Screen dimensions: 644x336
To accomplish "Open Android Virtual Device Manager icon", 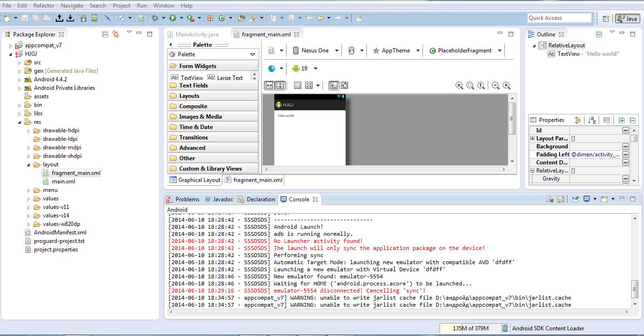I will pos(94,18).
